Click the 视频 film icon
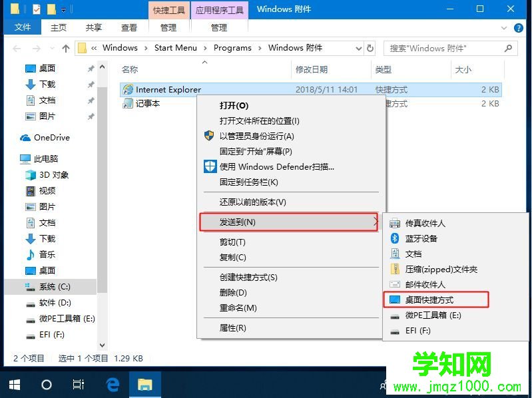Image resolution: width=532 pixels, height=398 pixels. 31,191
